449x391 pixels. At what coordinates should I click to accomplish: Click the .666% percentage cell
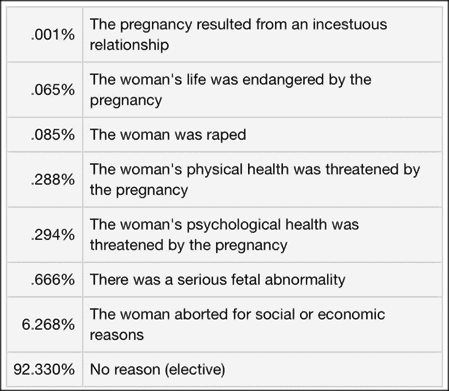pyautogui.click(x=45, y=280)
